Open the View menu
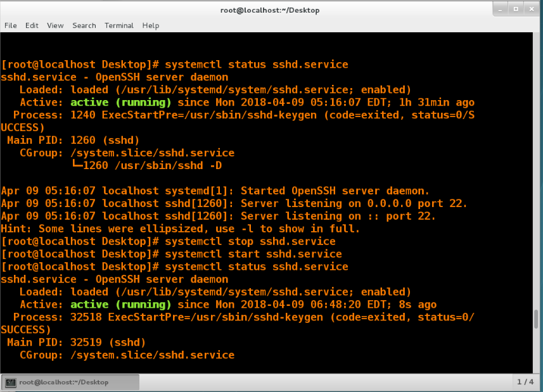The width and height of the screenshot is (543, 392). pyautogui.click(x=55, y=25)
